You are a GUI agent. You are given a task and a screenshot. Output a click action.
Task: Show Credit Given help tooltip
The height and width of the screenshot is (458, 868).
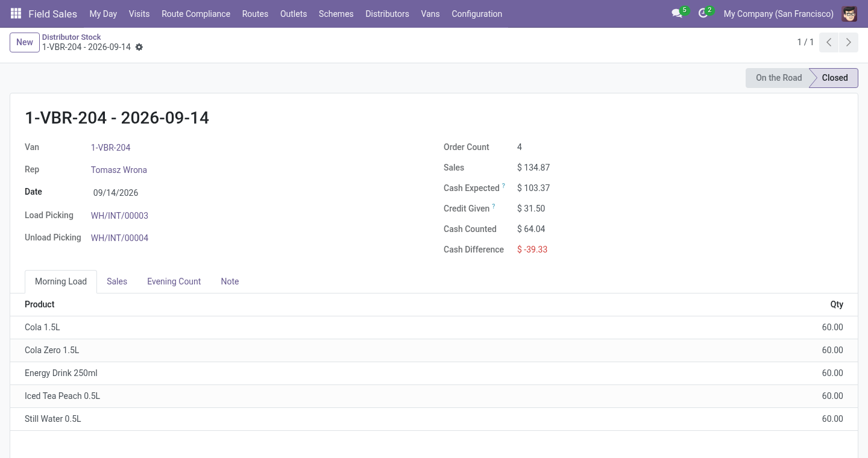[x=494, y=207]
